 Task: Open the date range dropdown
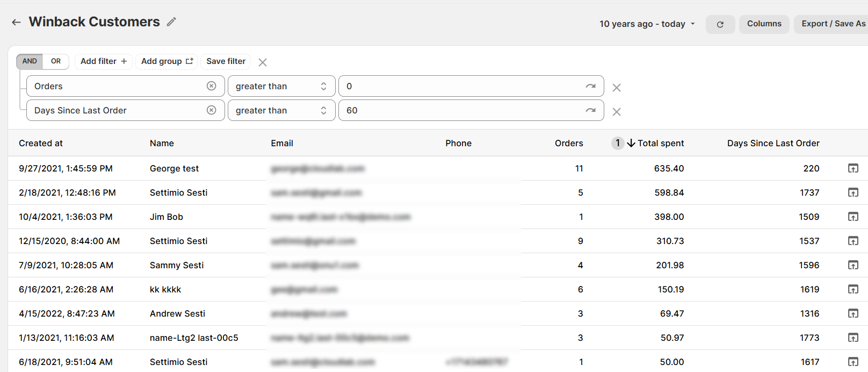tap(647, 24)
